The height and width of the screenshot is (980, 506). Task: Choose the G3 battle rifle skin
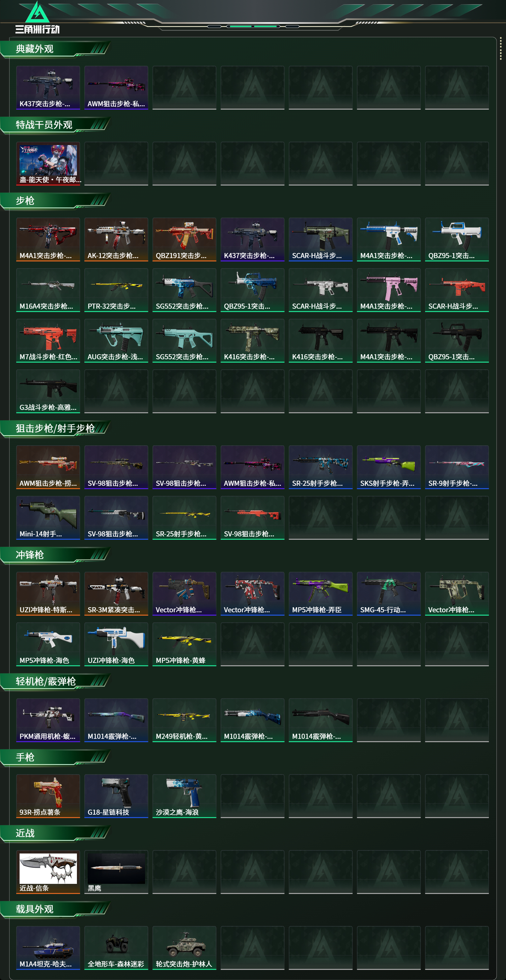click(48, 391)
